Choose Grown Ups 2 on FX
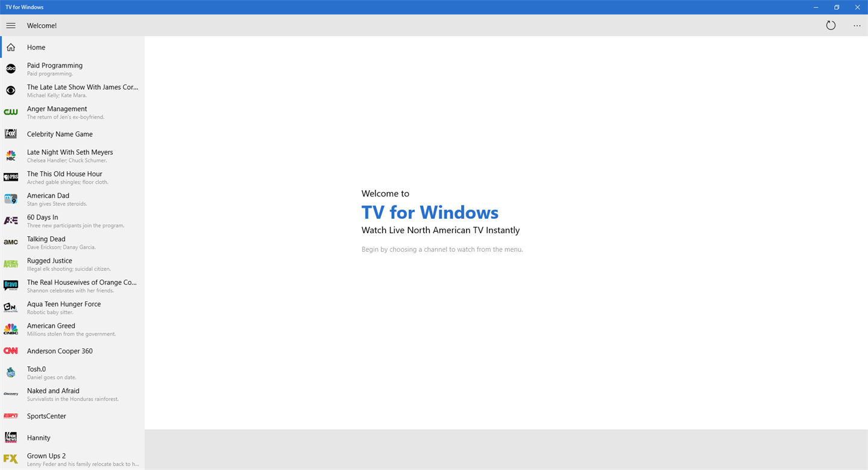The image size is (868, 470). (x=72, y=459)
